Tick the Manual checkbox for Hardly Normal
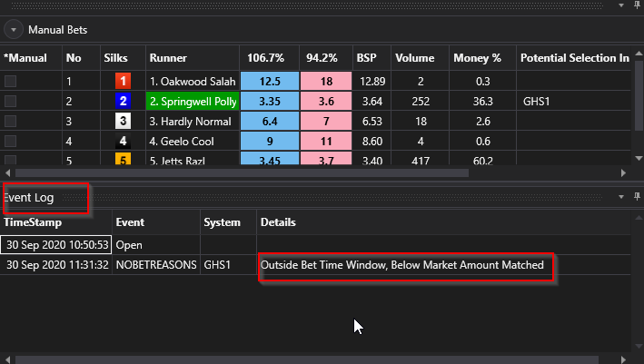The image size is (644, 364). pos(10,121)
